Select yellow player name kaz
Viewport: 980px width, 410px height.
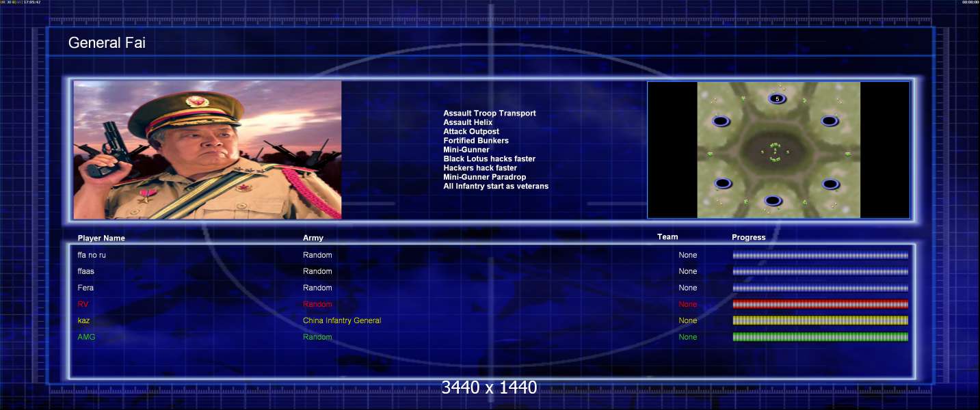pyautogui.click(x=83, y=320)
